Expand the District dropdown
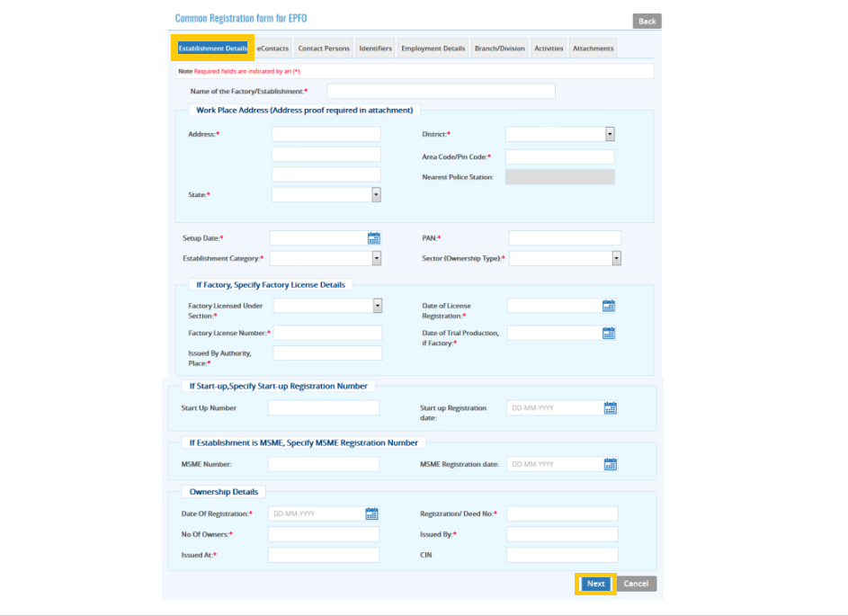Image resolution: width=848 pixels, height=616 pixels. 610,134
